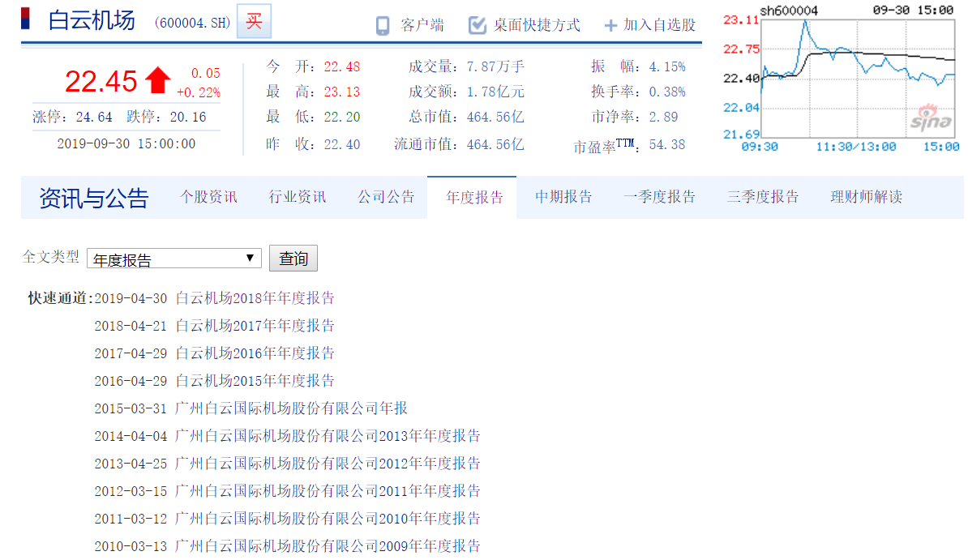Click the 查询 button
Screen dimensions: 968x560
pos(293,258)
